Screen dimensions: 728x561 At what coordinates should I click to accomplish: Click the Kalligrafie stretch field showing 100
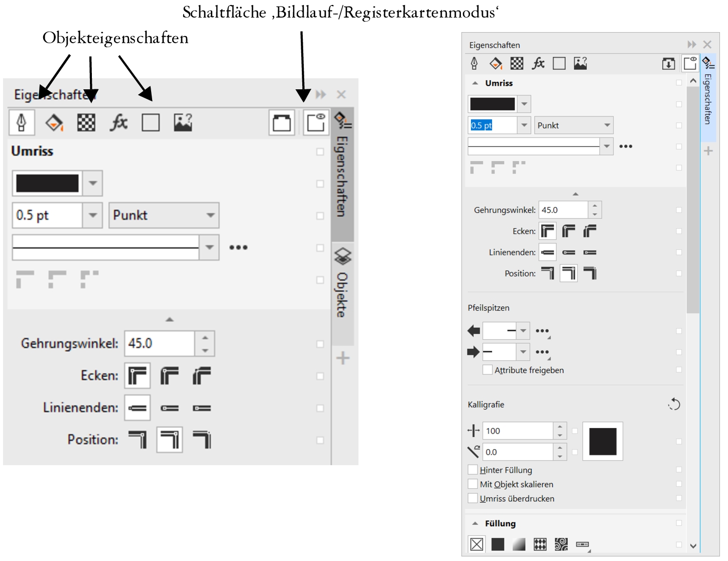[x=517, y=431]
